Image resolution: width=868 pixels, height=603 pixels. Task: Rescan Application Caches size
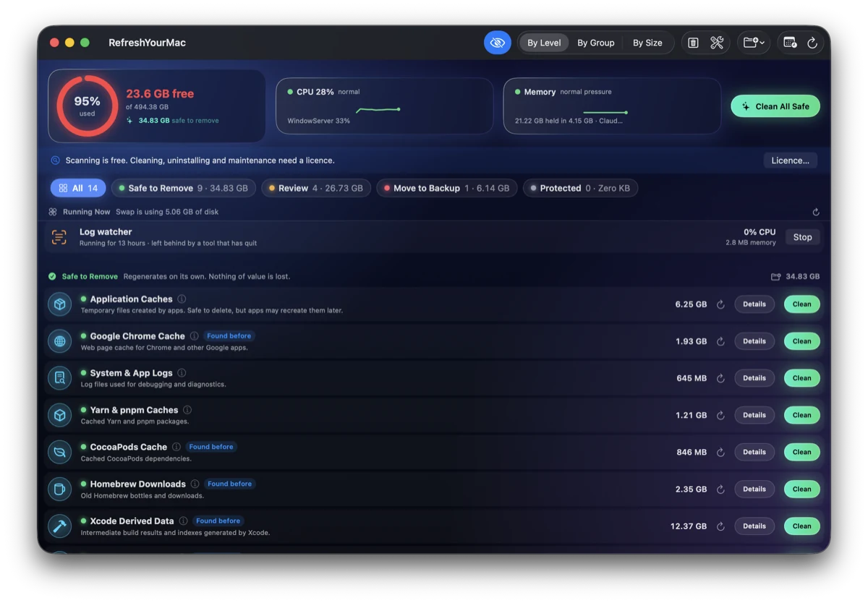(720, 304)
